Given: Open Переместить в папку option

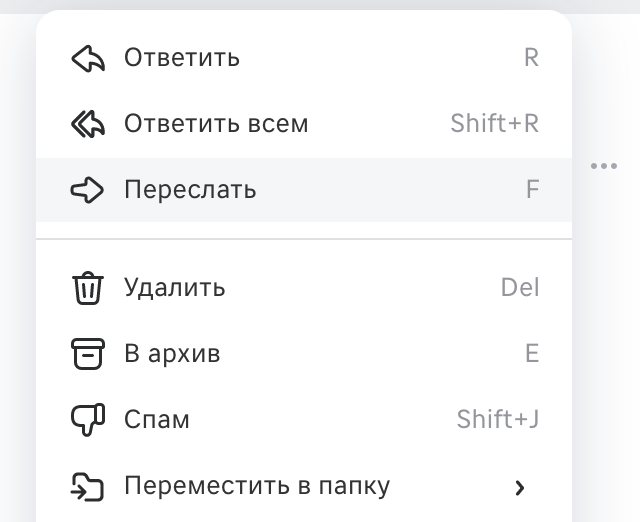Looking at the screenshot, I should coord(304,486).
